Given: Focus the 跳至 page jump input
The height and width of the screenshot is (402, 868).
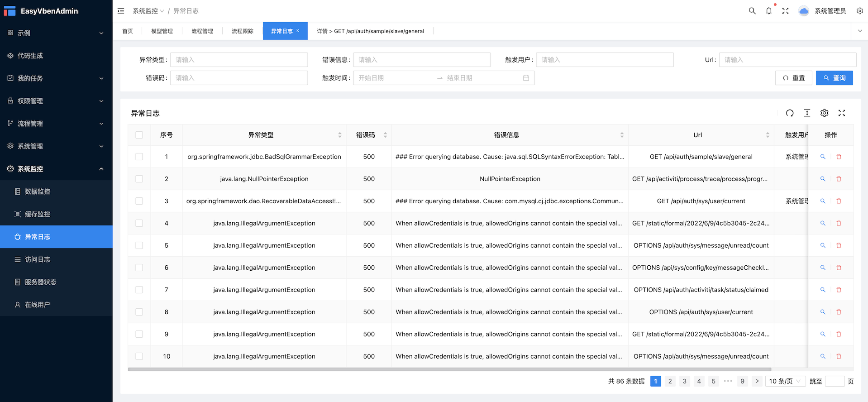Looking at the screenshot, I should click(835, 381).
